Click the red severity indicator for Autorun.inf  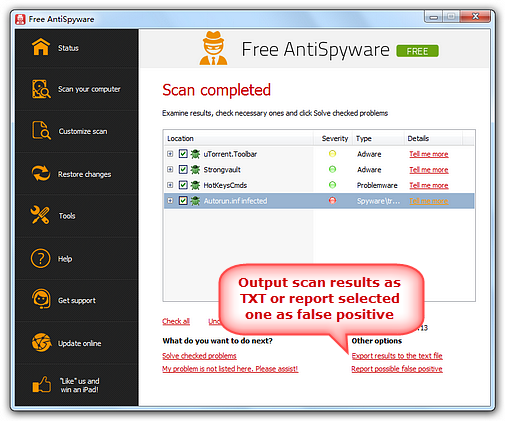tap(332, 200)
